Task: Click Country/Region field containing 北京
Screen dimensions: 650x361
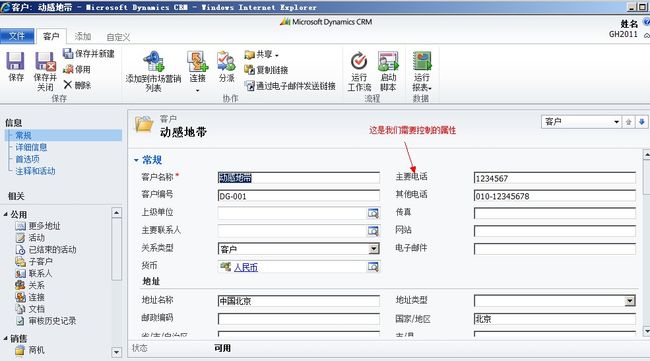Action: point(555,319)
